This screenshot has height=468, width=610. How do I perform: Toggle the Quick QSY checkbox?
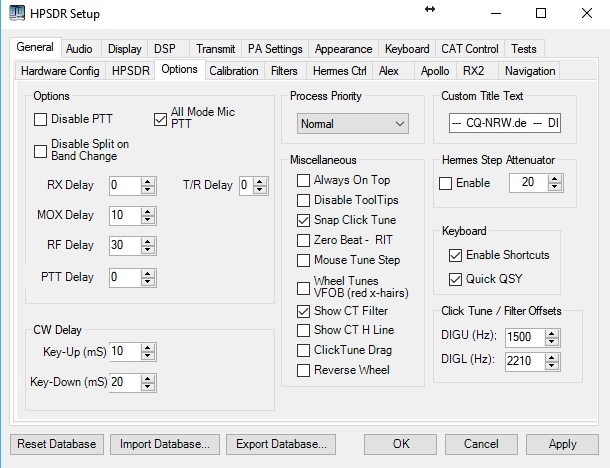point(455,279)
